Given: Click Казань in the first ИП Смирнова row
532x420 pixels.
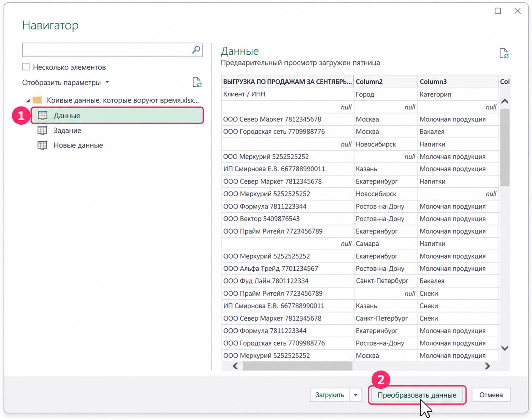Looking at the screenshot, I should (385, 169).
